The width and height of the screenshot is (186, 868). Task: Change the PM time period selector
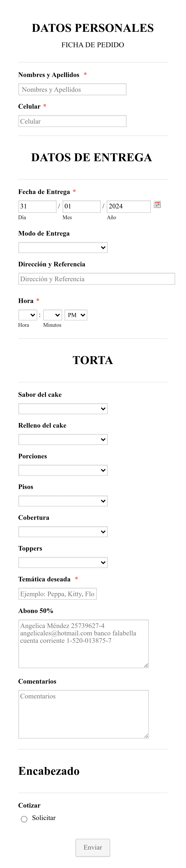coord(76,315)
